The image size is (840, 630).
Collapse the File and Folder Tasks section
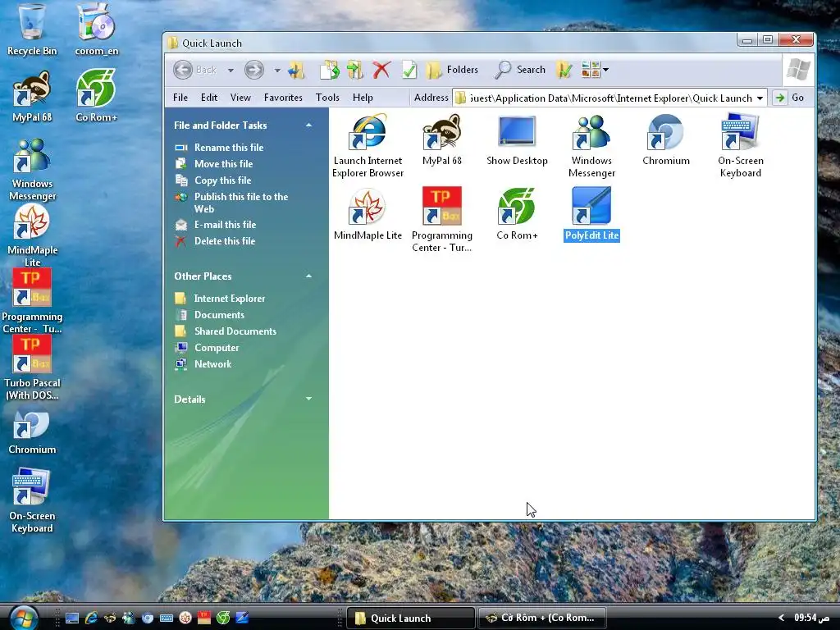click(308, 126)
